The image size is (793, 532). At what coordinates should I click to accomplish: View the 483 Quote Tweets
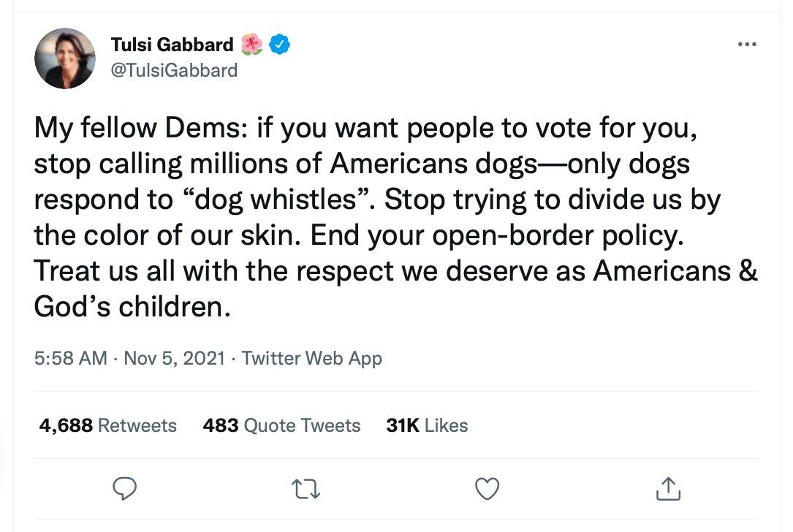[x=281, y=425]
